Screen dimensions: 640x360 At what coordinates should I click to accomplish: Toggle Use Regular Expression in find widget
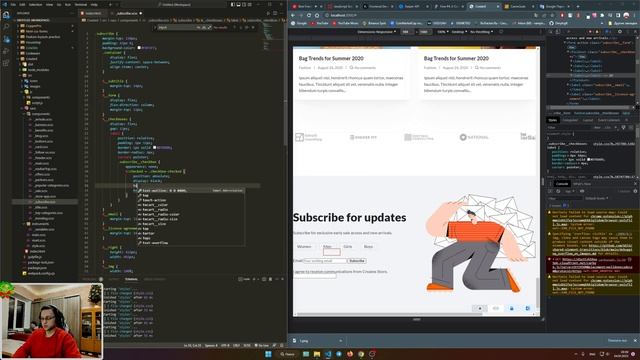209,27
